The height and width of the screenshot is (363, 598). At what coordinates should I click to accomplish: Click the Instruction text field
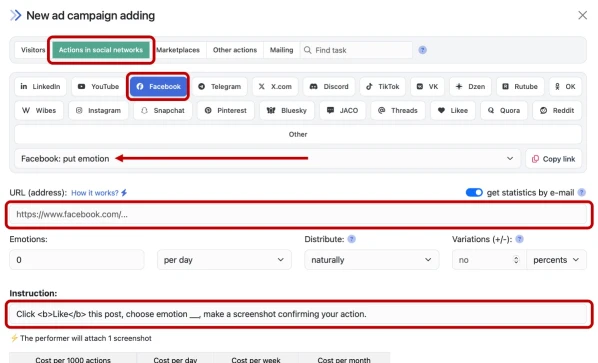click(298, 314)
